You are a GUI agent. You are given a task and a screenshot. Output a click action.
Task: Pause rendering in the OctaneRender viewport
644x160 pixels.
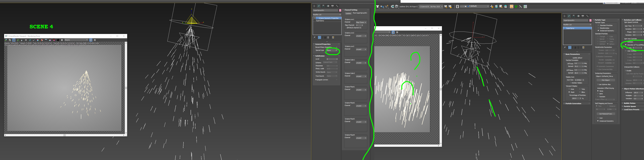tap(26, 40)
